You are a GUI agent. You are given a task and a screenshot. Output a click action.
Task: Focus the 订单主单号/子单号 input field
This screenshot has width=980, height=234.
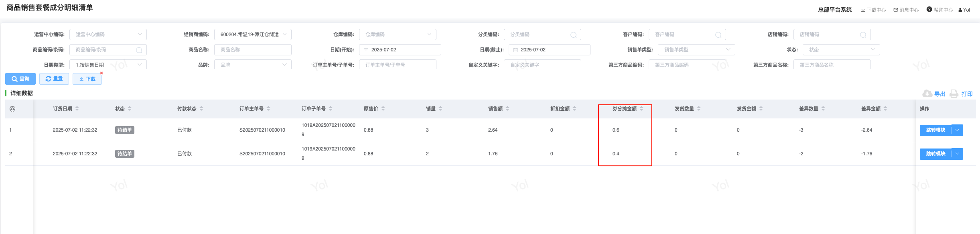click(398, 65)
